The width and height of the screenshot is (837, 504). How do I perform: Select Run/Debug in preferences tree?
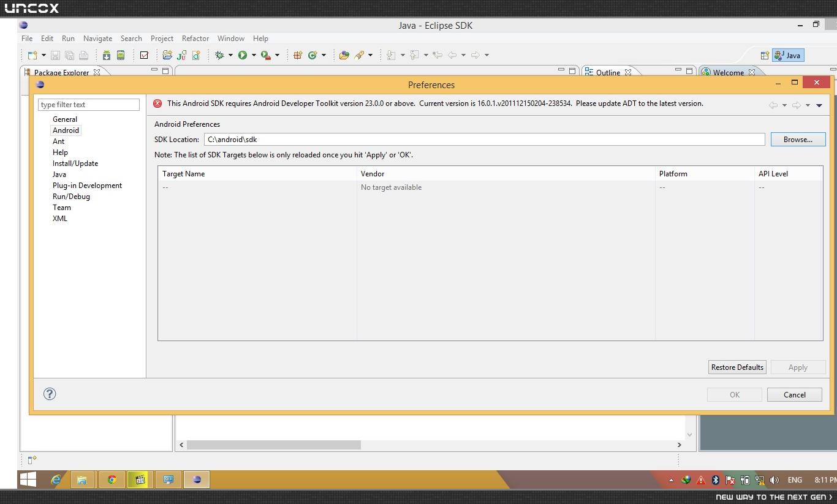tap(71, 197)
